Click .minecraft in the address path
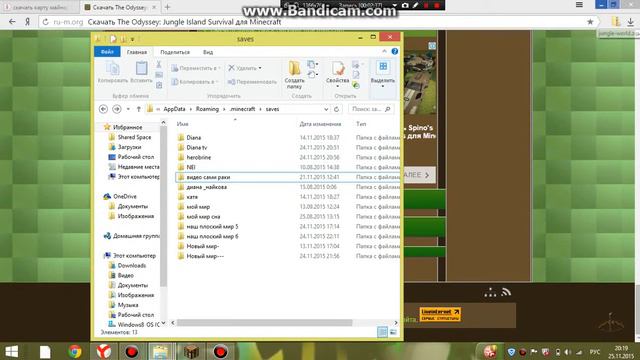 242,109
